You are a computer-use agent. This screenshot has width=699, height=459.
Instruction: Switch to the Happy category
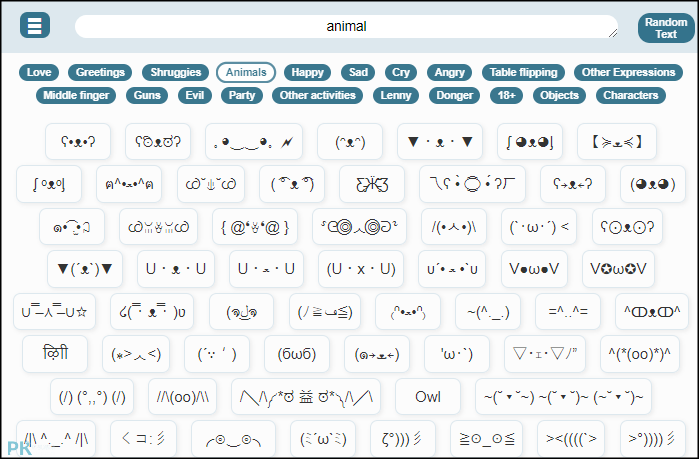click(x=307, y=72)
